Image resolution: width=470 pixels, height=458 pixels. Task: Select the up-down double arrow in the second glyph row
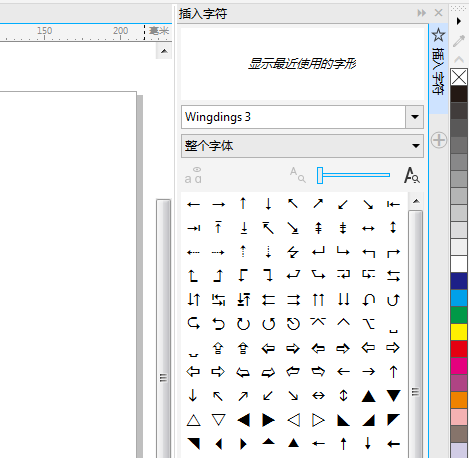tap(393, 228)
